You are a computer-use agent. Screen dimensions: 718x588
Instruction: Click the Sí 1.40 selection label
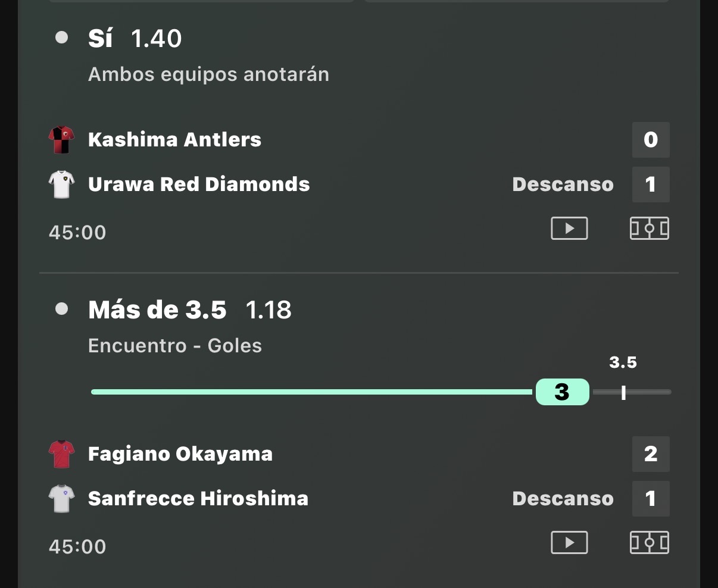click(135, 39)
